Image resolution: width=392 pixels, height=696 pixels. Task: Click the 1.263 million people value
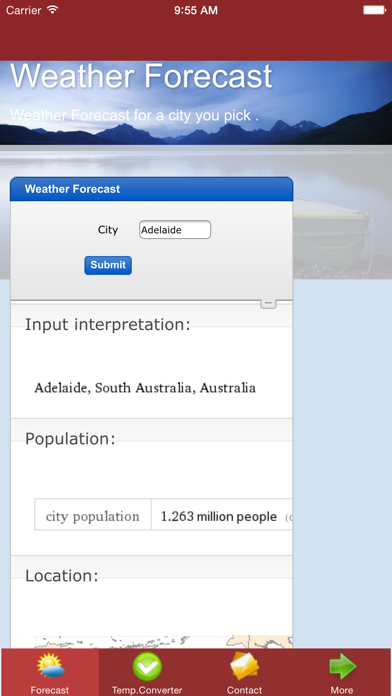[218, 517]
